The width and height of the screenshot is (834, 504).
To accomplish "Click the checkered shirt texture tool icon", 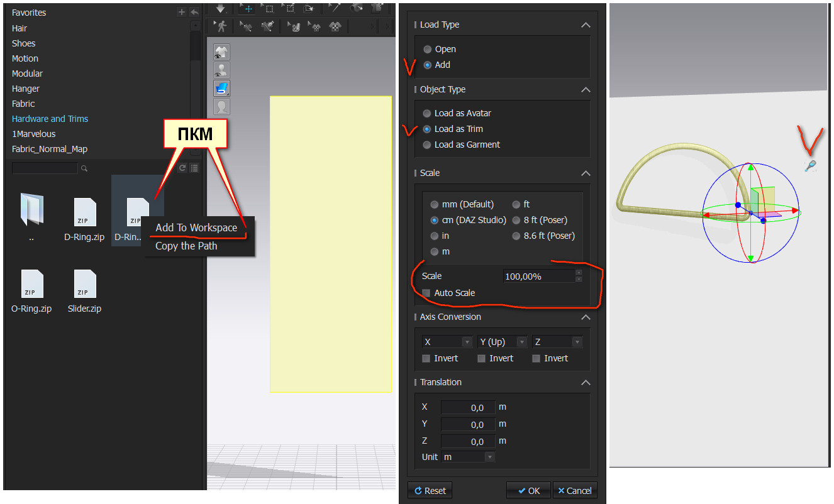I will (336, 26).
